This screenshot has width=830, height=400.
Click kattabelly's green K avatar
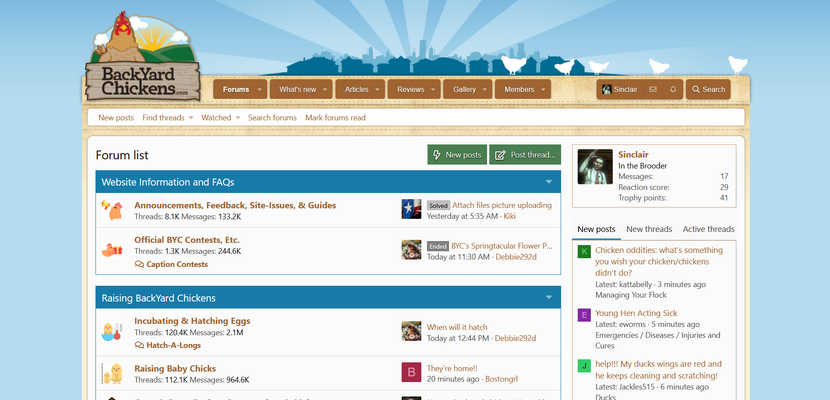click(584, 251)
